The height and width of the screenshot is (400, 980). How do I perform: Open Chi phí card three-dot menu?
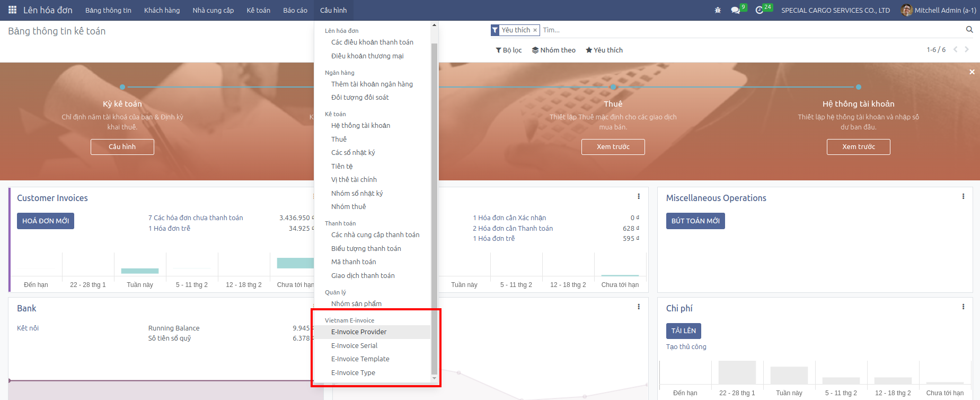[x=963, y=307]
